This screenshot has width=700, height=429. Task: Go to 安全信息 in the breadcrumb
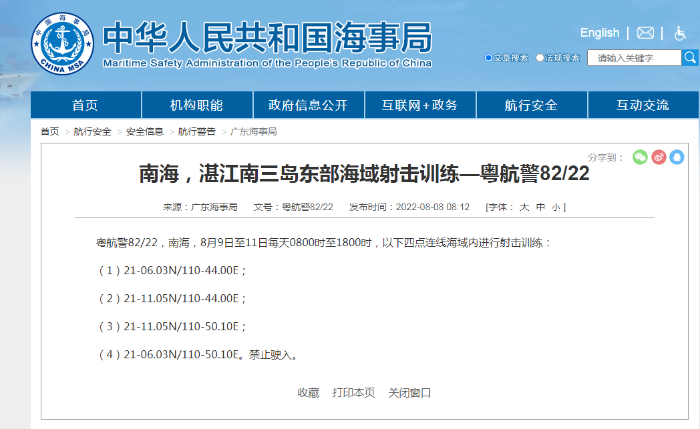pyautogui.click(x=145, y=131)
